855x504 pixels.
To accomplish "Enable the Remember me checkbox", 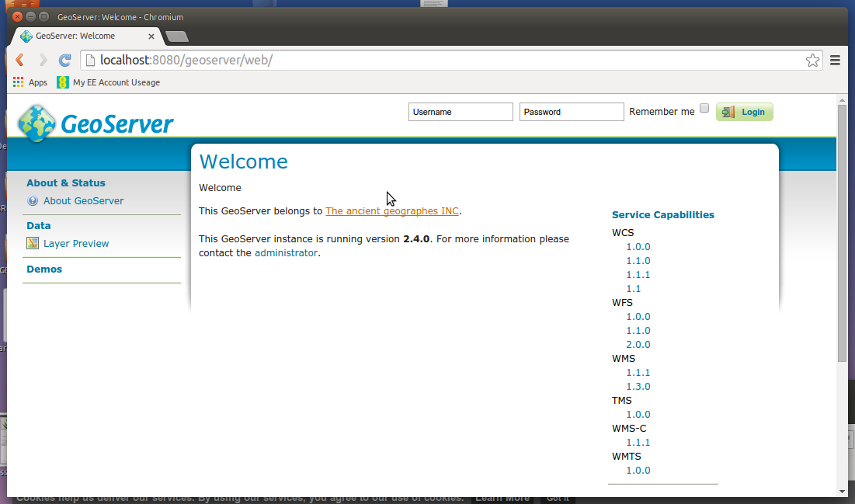I will tap(704, 108).
